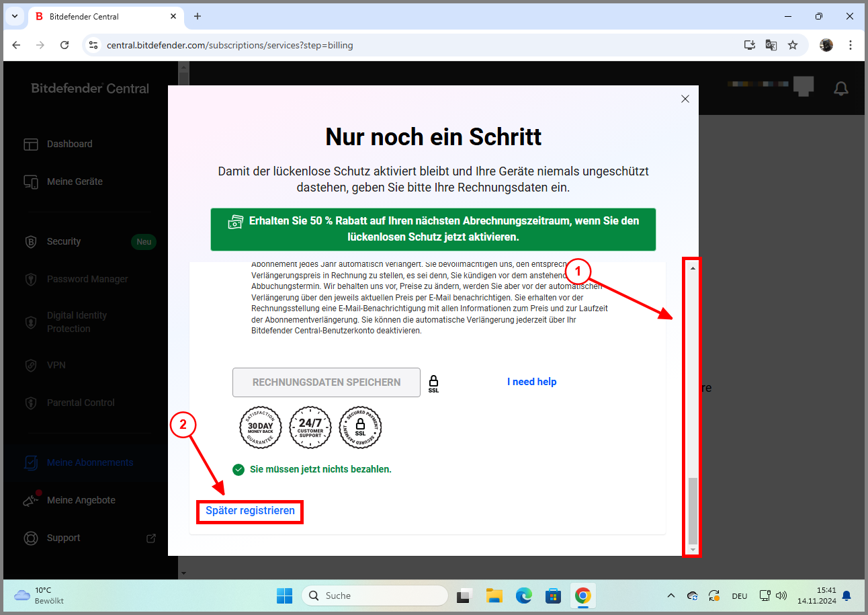
Task: Click the Support lifebuoy icon
Action: (x=31, y=538)
